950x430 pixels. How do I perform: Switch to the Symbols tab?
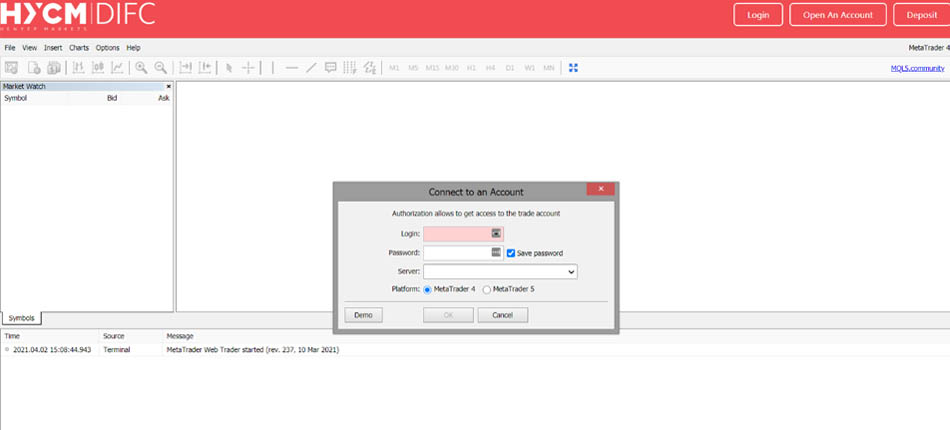pos(21,319)
